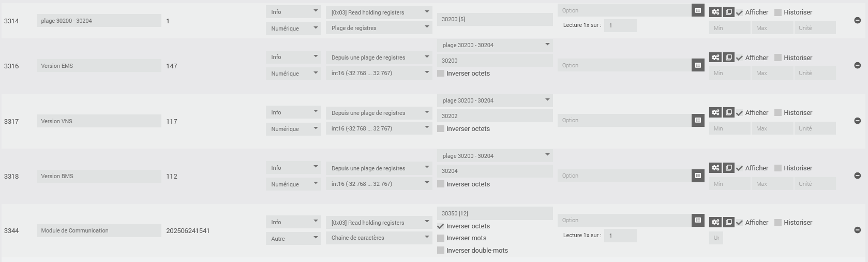Expand Chaine de caractères format dropdown
The image size is (868, 262).
pyautogui.click(x=379, y=238)
